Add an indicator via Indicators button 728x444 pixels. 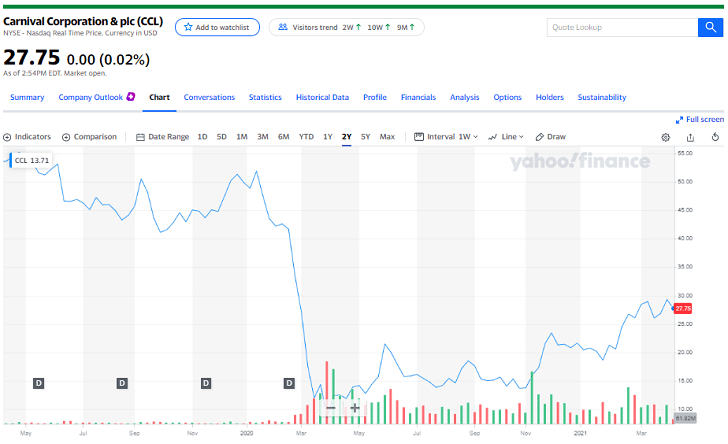point(27,137)
